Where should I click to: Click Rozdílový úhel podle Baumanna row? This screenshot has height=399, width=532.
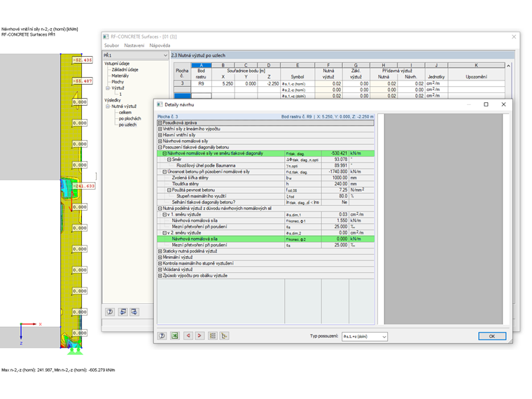(266, 166)
